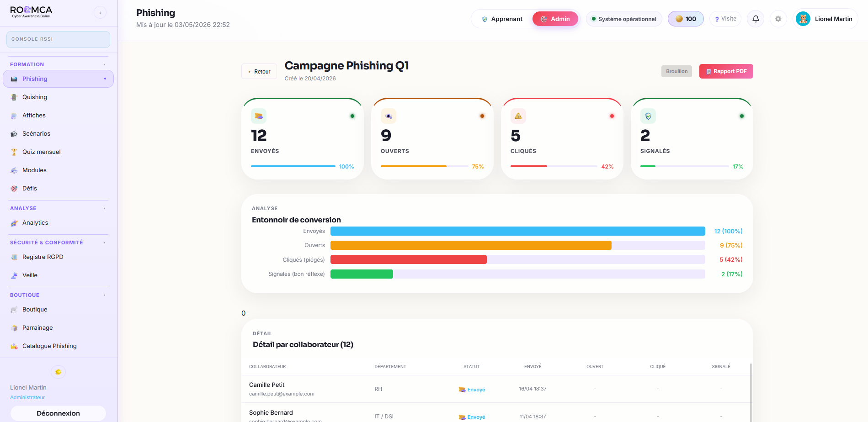The width and height of the screenshot is (868, 422).
Task: Click the Registre RGPD icon
Action: point(14,257)
